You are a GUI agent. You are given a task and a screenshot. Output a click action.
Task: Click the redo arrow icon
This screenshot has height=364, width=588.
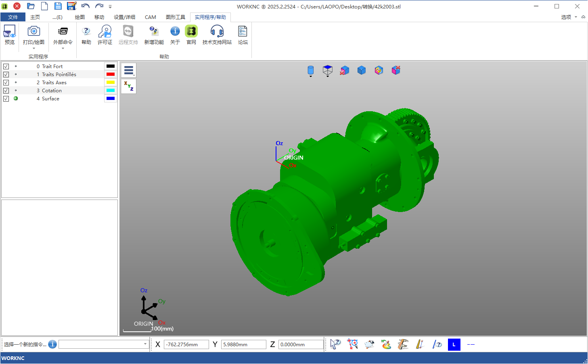[99, 6]
